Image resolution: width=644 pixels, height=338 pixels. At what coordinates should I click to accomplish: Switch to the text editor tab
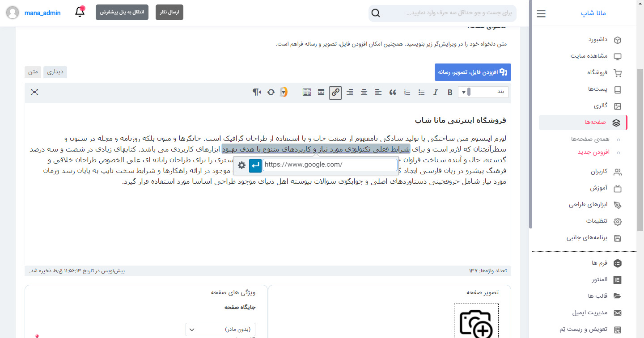click(33, 72)
